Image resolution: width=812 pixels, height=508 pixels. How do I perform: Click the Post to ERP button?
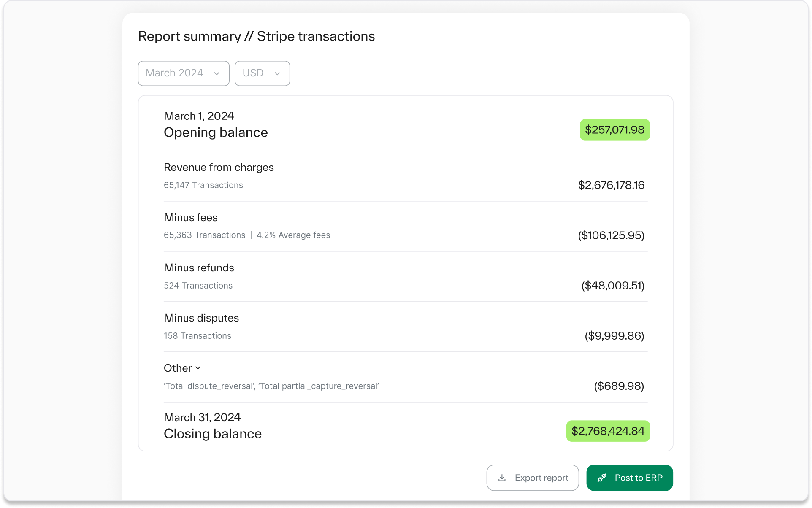tap(629, 478)
